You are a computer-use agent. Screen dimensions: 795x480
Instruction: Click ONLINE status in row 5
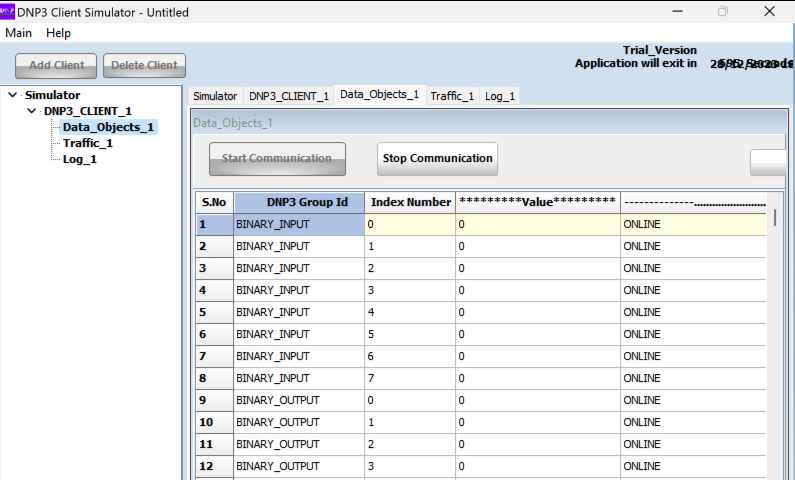[x=693, y=312]
